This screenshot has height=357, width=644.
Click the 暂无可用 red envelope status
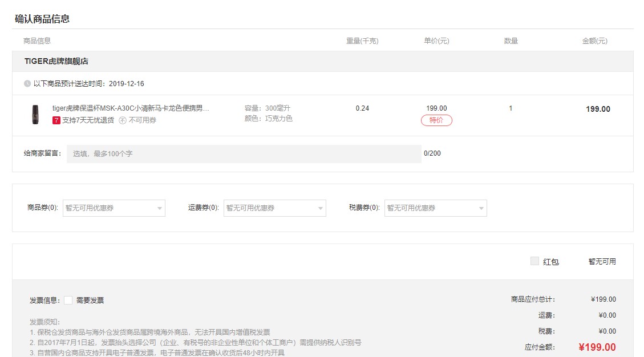pos(602,262)
